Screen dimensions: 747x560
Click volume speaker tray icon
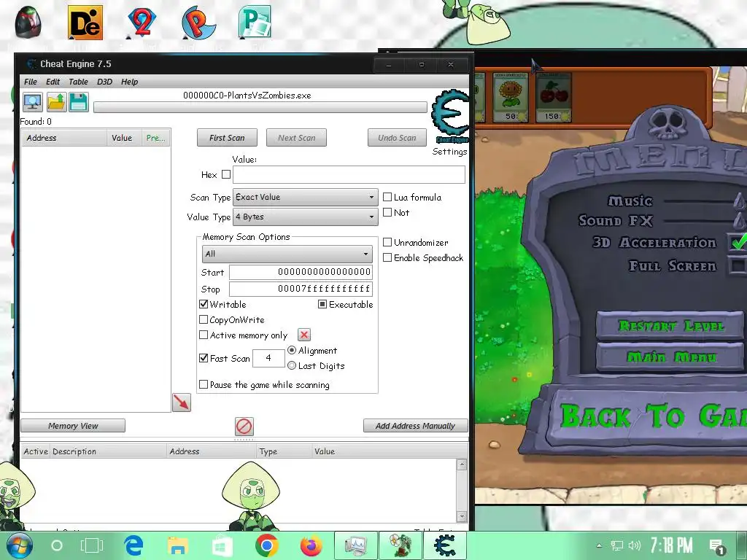coord(635,545)
